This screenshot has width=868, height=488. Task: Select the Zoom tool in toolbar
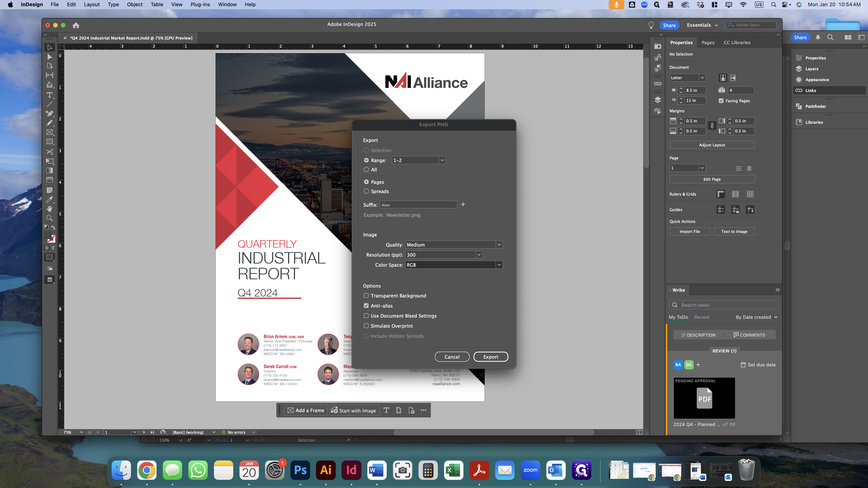pos(50,218)
